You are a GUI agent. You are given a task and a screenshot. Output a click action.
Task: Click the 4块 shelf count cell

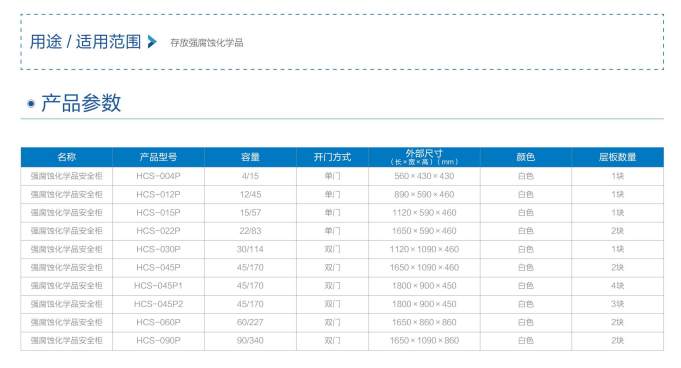(x=618, y=285)
